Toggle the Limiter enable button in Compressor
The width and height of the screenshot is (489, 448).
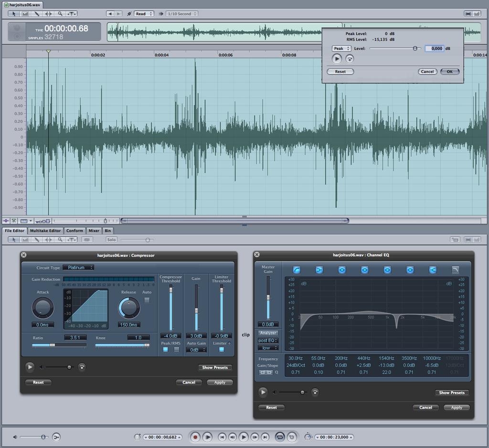pos(222,350)
